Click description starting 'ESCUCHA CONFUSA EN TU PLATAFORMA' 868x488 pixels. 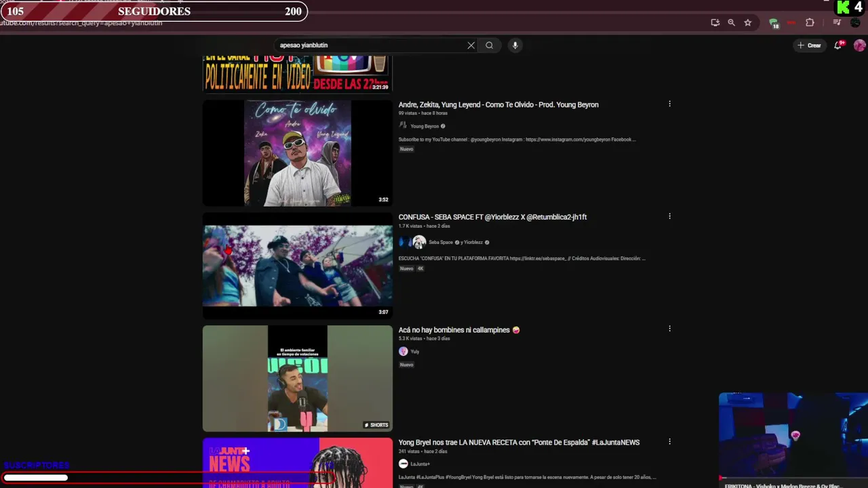[x=521, y=258]
